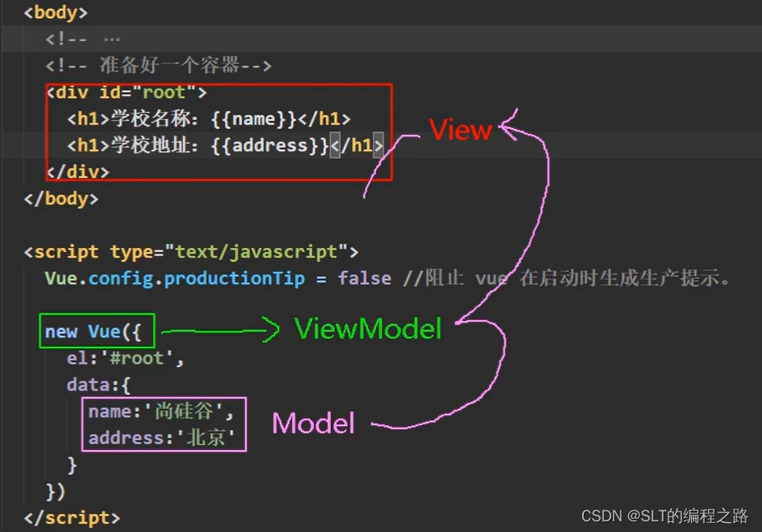Click the closing }) of new Vue

(x=55, y=492)
